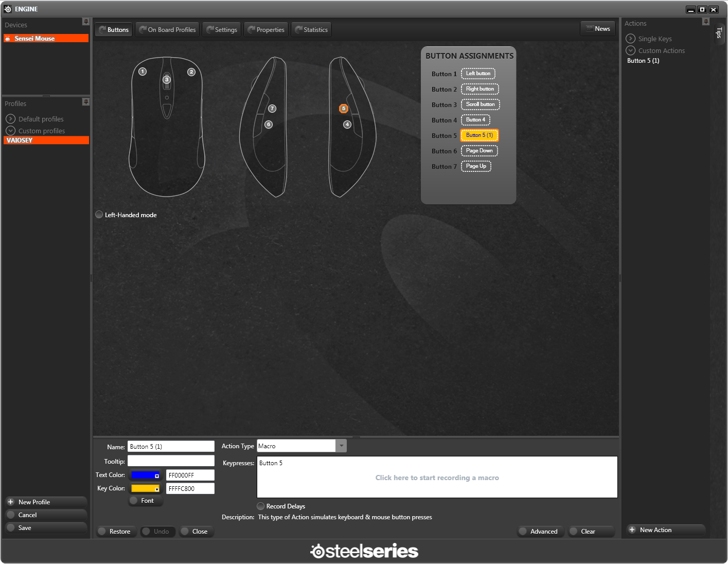
Task: Select highlighted button 5 marker on diagram
Action: pos(344,109)
